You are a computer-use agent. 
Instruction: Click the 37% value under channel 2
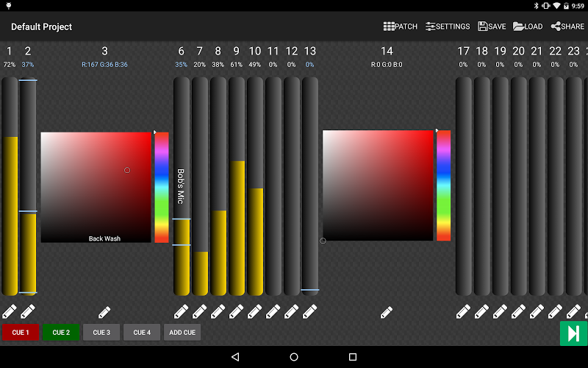28,65
